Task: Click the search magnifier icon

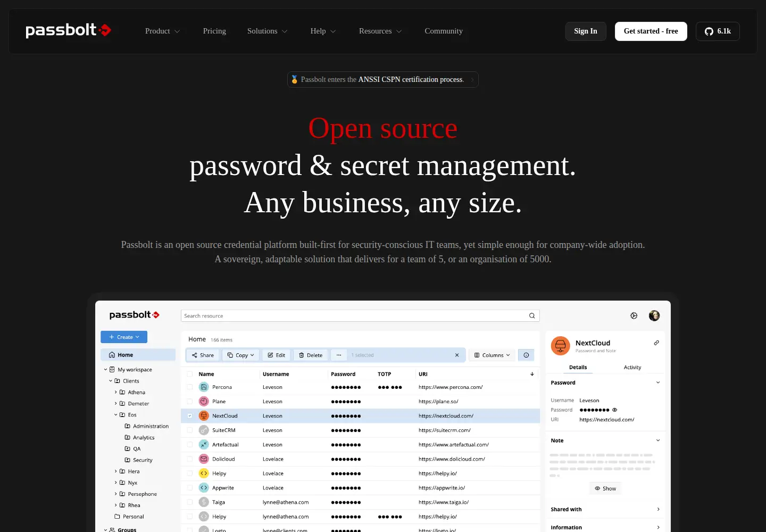Action: [532, 316]
